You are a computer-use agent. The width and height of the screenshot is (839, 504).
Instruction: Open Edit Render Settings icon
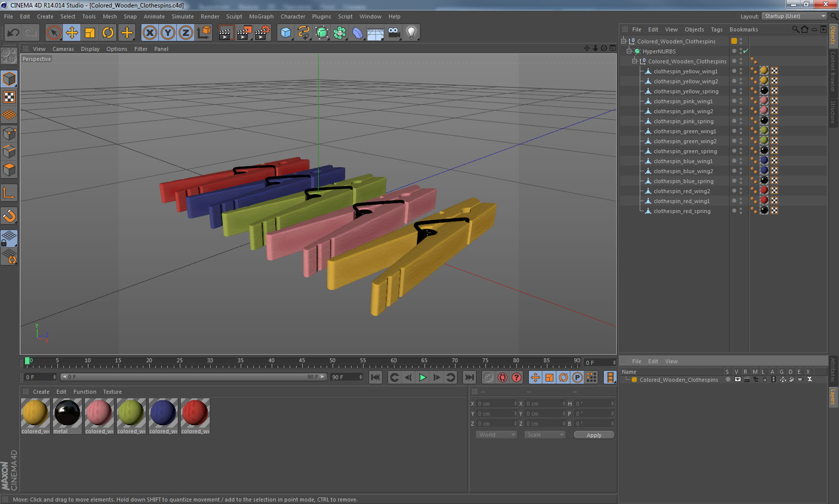pos(263,33)
